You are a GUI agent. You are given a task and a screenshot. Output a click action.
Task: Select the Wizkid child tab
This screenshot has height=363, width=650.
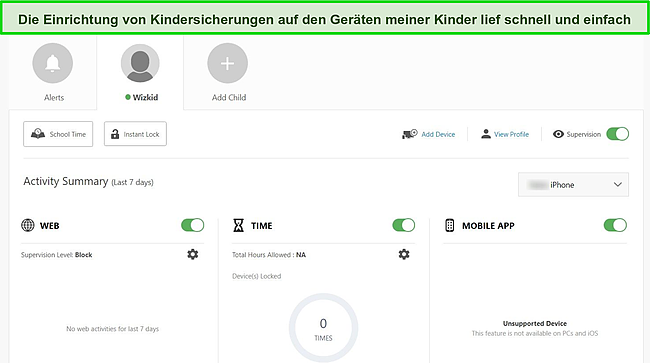pyautogui.click(x=140, y=73)
